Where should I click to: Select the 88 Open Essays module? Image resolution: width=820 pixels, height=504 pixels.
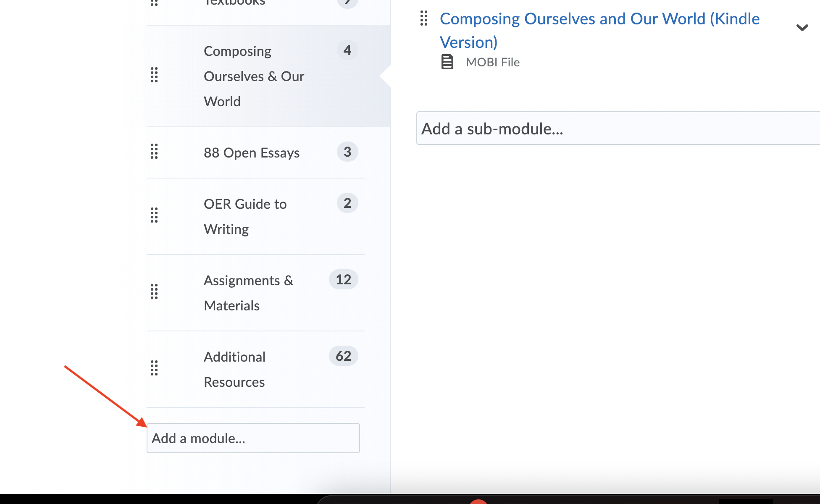(251, 152)
